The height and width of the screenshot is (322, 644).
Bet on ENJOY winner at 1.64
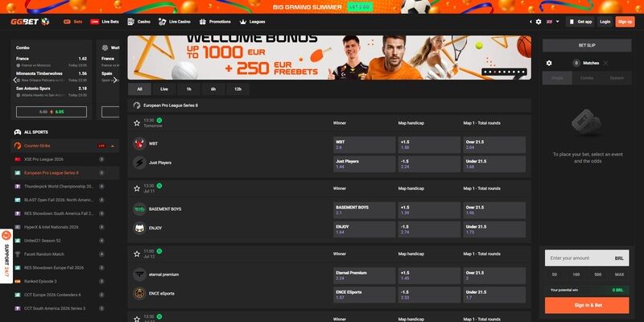[x=365, y=229]
